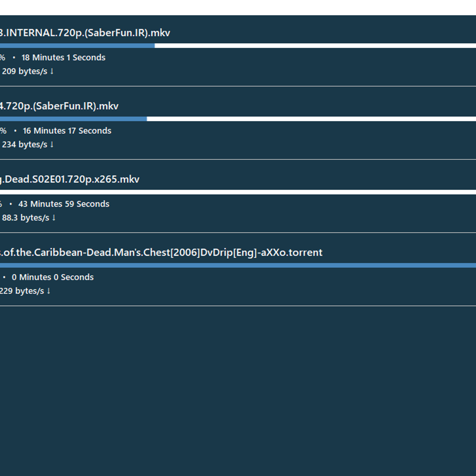Click the download arrow beside 234 bytes/s

(x=52, y=145)
